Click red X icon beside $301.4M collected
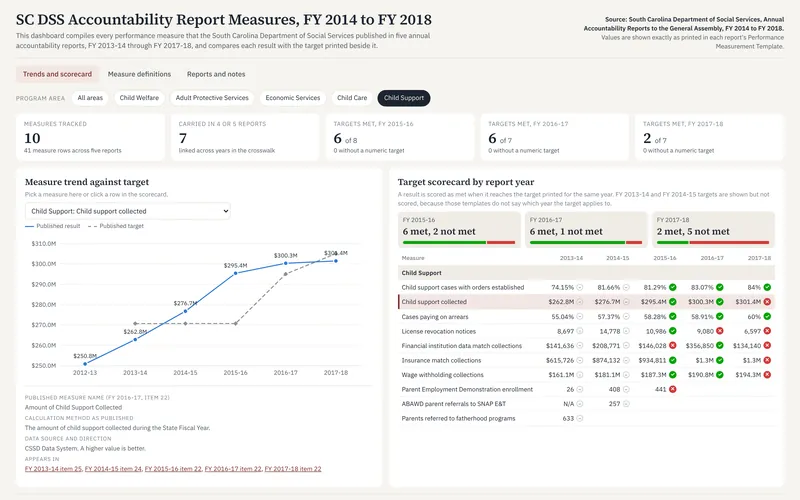Viewport: 800px width, 500px height. click(767, 302)
